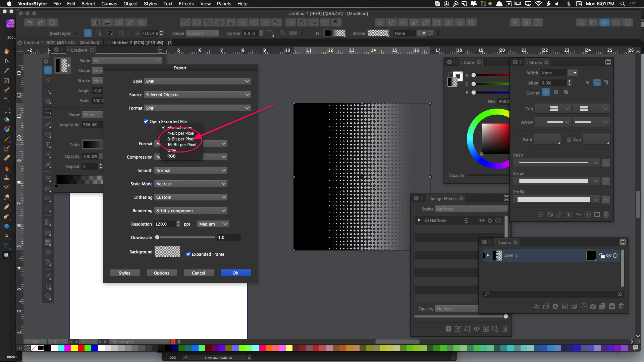Image resolution: width=644 pixels, height=362 pixels.
Task: Select the Hand tool in left toolbar
Action: (6, 51)
